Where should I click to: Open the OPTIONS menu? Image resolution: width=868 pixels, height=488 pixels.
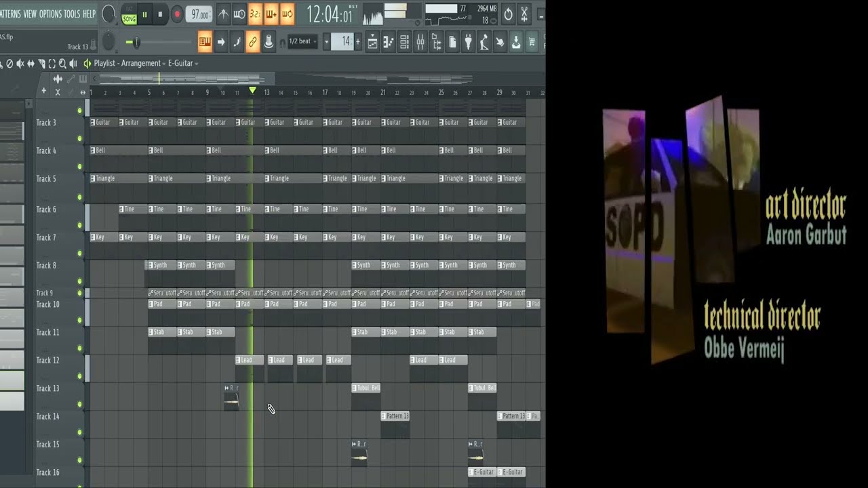click(50, 14)
